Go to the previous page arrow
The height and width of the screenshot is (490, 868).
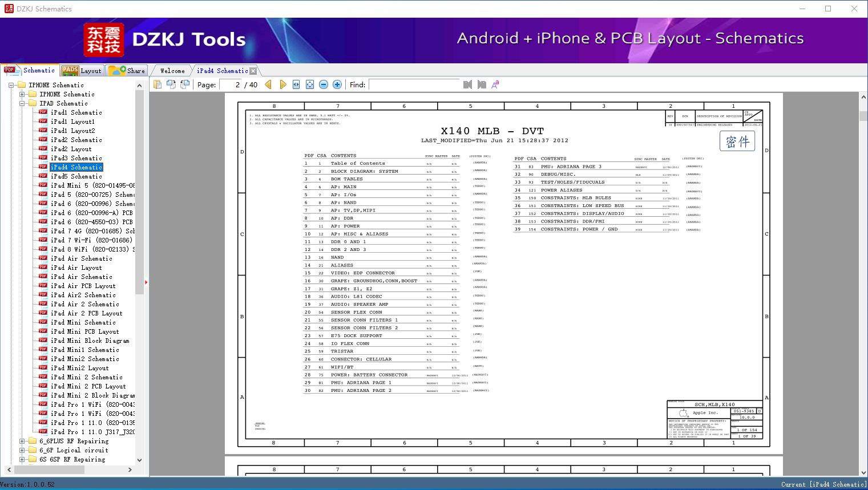tap(269, 84)
